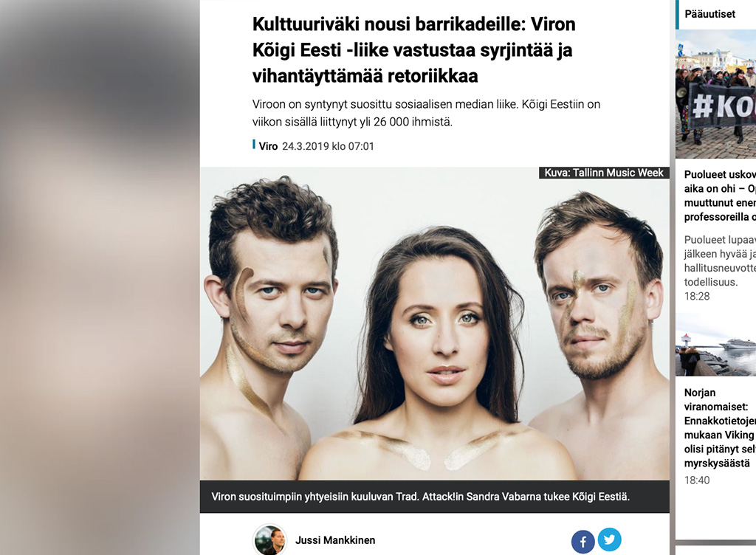The height and width of the screenshot is (555, 756).
Task: Click the photo caption about Sandra Vabarna
Action: pos(420,497)
